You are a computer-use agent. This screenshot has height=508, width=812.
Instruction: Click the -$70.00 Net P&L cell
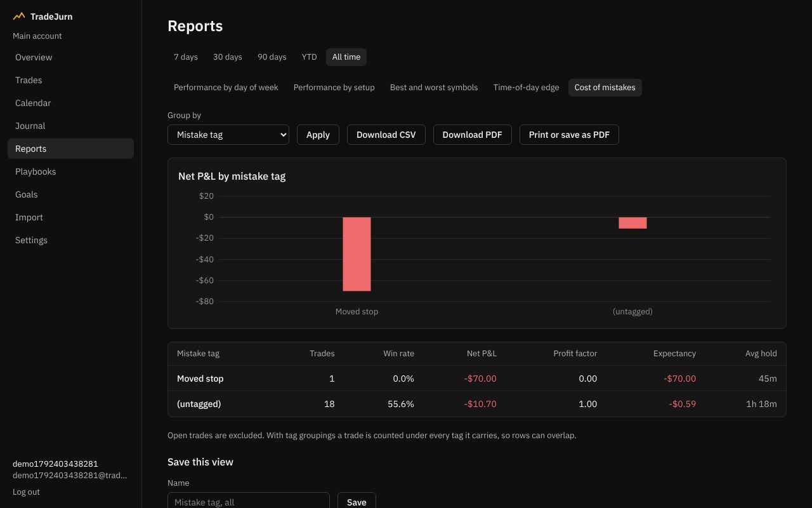pos(480,378)
